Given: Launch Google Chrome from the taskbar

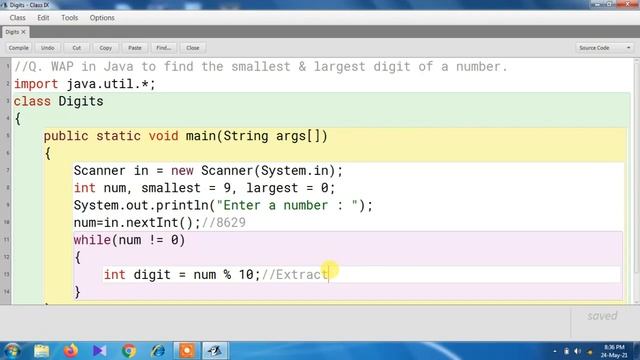Looking at the screenshot, I should pyautogui.click(x=129, y=351).
